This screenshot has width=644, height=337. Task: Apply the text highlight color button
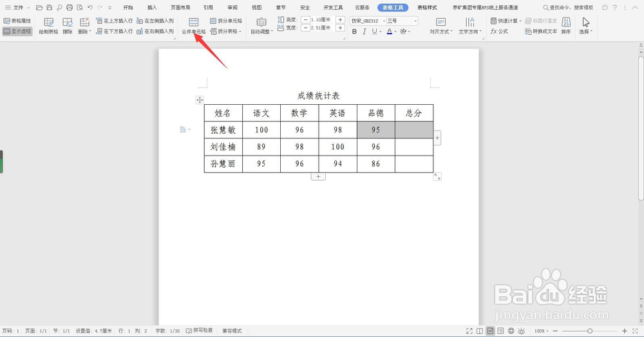[x=403, y=31]
